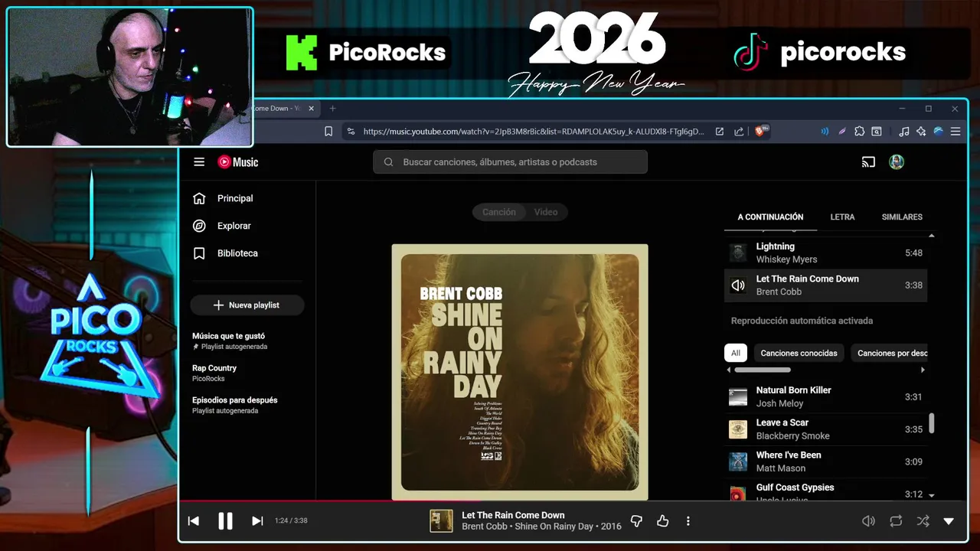Image resolution: width=980 pixels, height=551 pixels.
Task: Open Brent Cobb artist link in player bar
Action: pyautogui.click(x=484, y=527)
